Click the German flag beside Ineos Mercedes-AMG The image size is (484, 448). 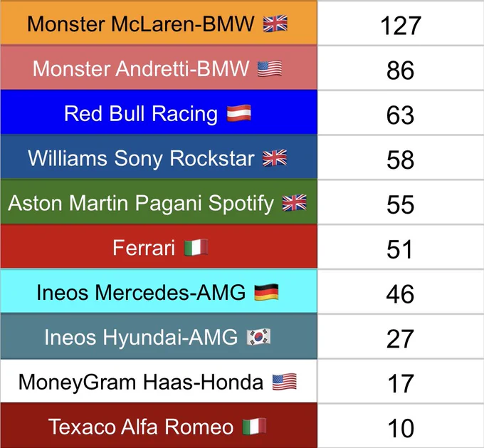(266, 292)
